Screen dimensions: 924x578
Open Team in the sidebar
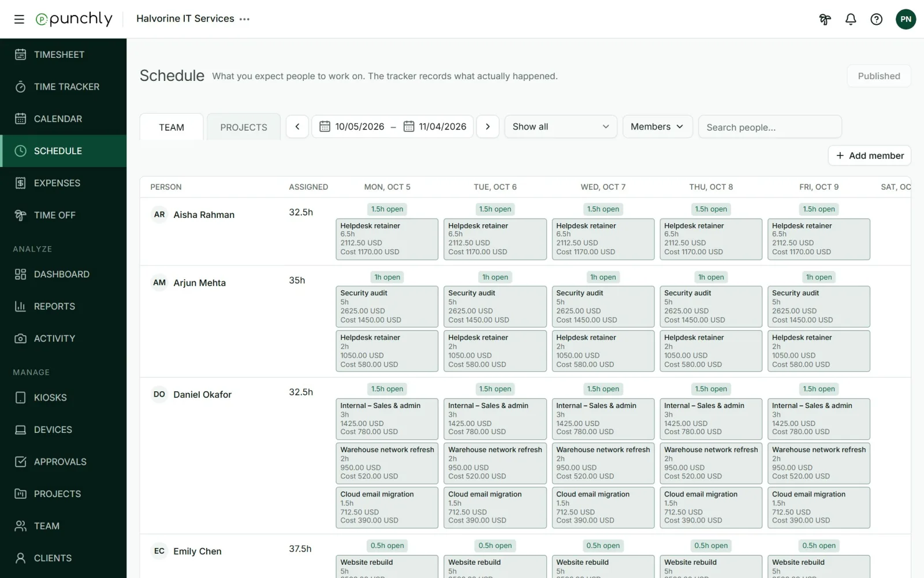[x=64, y=526]
